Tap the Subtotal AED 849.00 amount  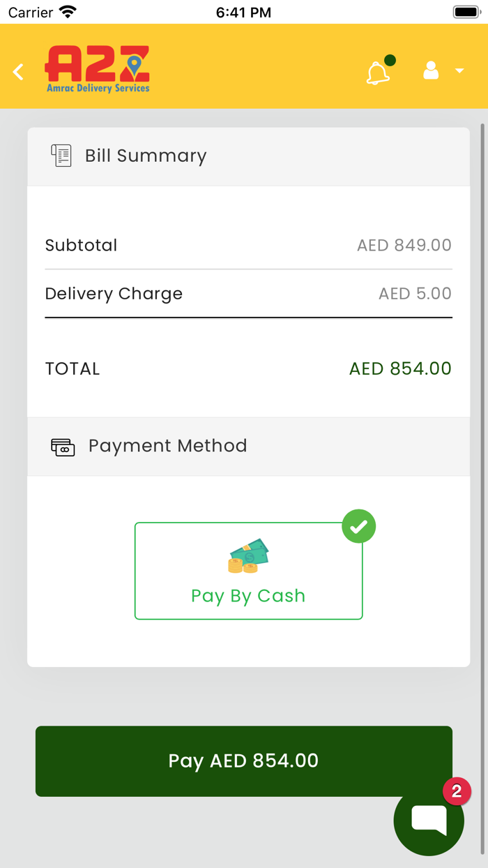(x=404, y=246)
